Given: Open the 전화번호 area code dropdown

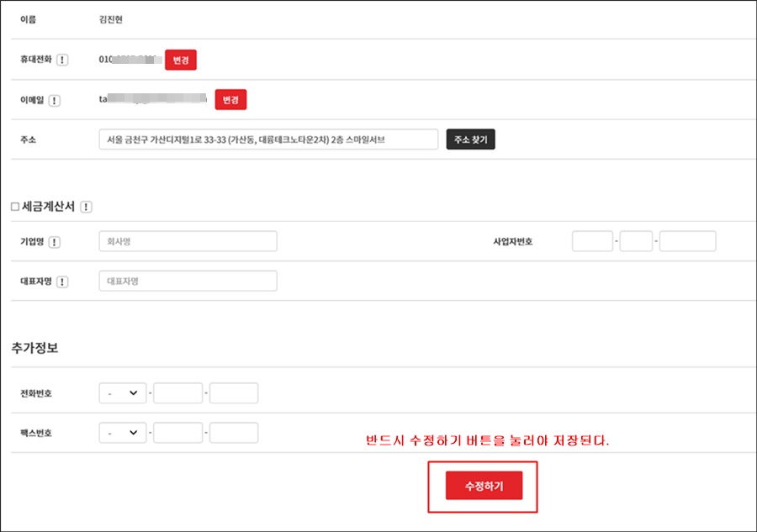Looking at the screenshot, I should coord(123,393).
